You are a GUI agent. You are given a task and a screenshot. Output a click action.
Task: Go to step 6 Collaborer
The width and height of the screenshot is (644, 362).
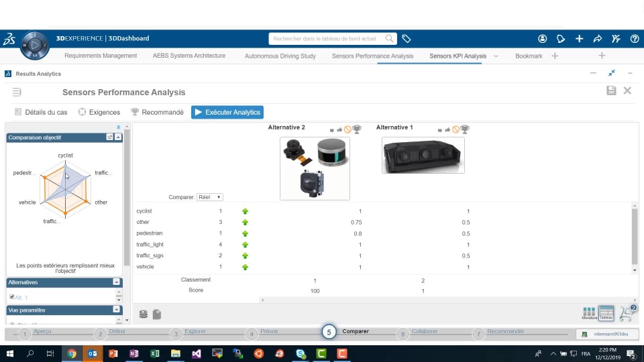(402, 334)
